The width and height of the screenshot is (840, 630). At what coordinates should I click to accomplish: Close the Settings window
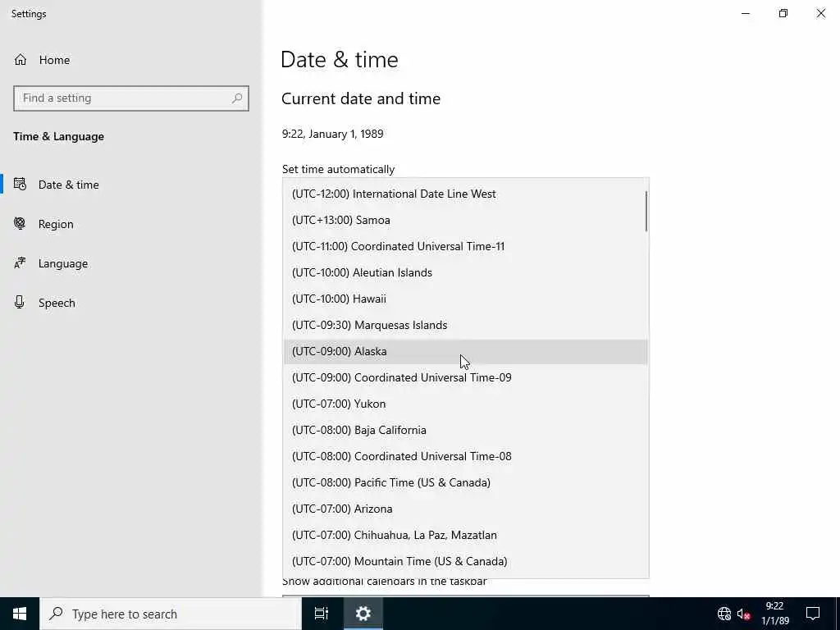coord(820,13)
